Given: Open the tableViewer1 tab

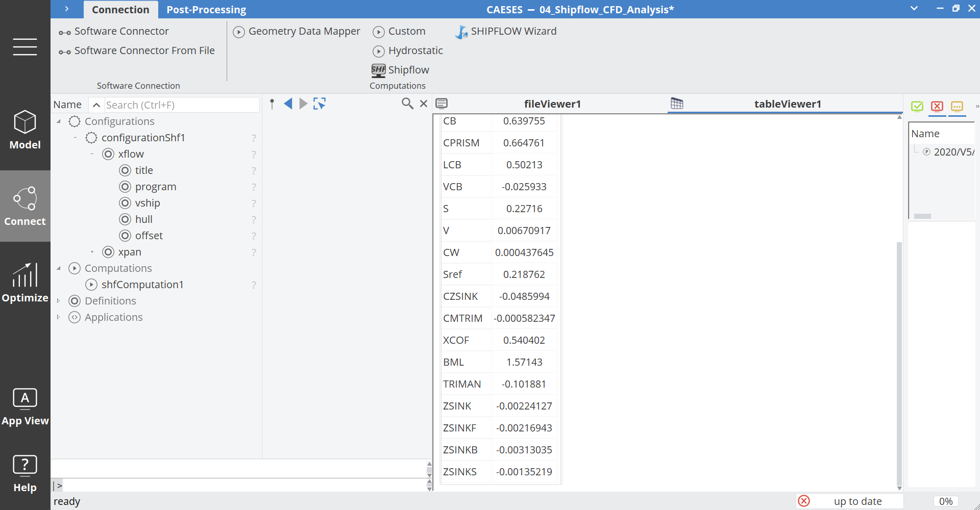Looking at the screenshot, I should [788, 104].
